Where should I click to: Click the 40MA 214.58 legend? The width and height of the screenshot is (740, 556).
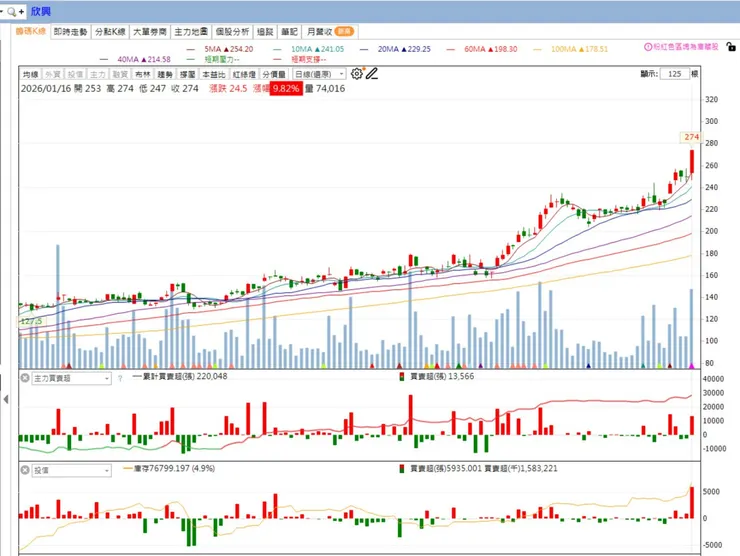click(x=144, y=59)
